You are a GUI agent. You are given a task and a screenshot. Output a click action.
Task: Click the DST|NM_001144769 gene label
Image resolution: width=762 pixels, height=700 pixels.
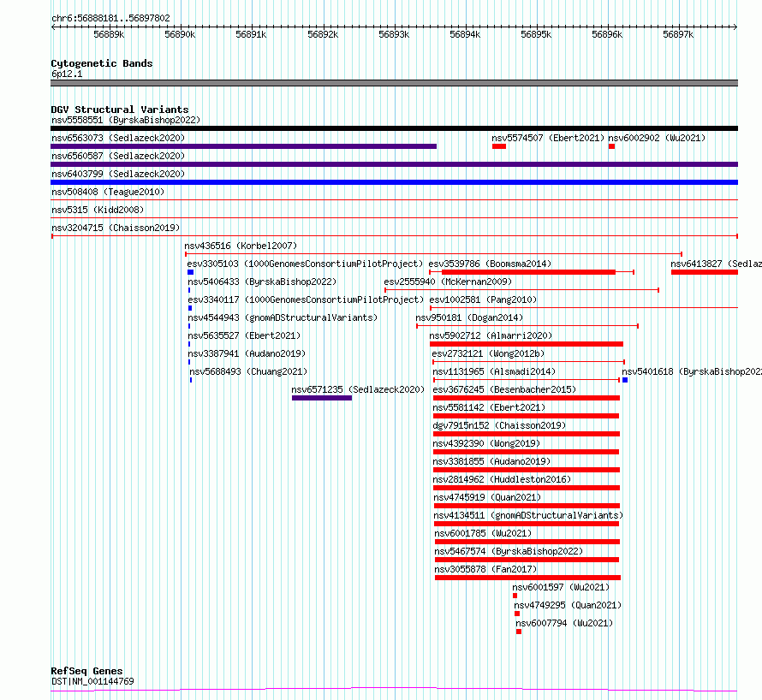click(92, 681)
